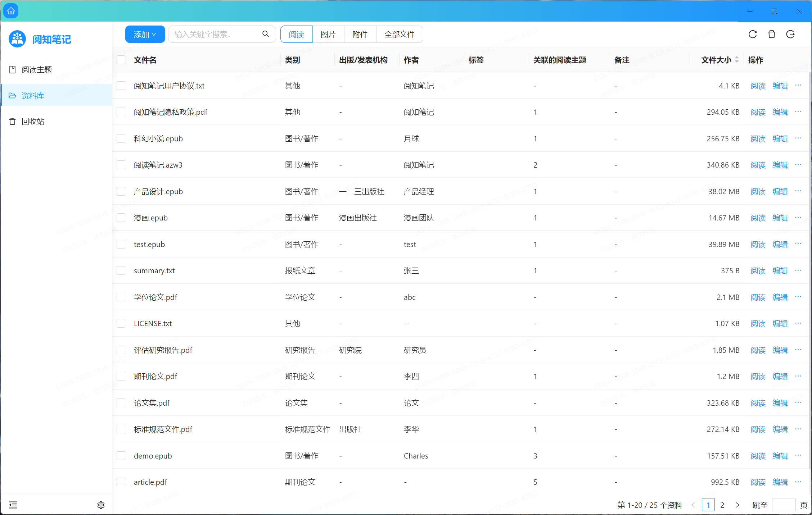This screenshot has height=515, width=812.
Task: Check the box for 阅知笔记用户协议.txt
Action: pos(121,86)
